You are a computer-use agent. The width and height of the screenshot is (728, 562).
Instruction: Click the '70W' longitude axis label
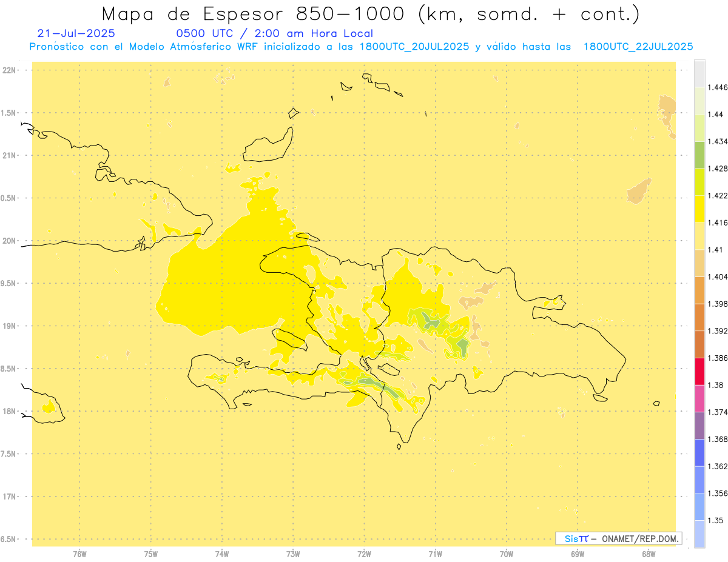[x=506, y=554]
